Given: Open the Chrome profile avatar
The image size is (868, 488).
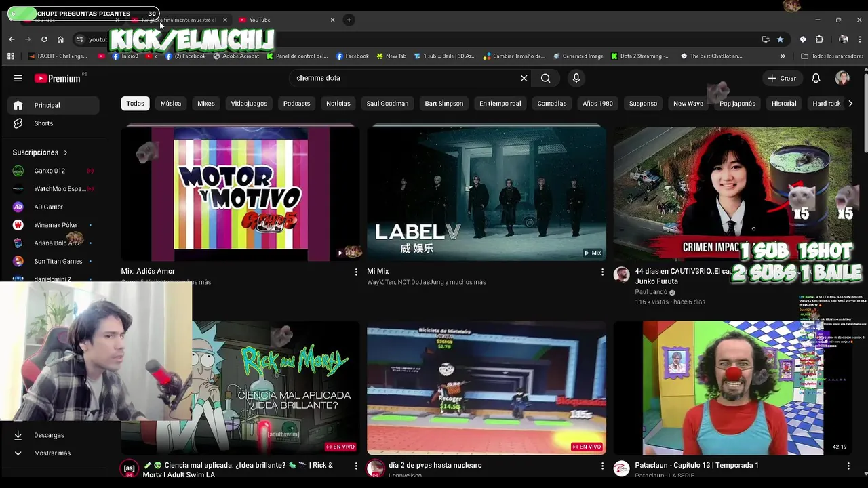Looking at the screenshot, I should (843, 39).
